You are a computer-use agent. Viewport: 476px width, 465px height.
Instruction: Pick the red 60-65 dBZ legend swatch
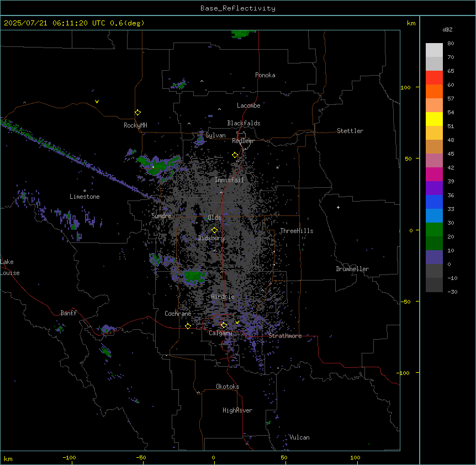pos(434,78)
